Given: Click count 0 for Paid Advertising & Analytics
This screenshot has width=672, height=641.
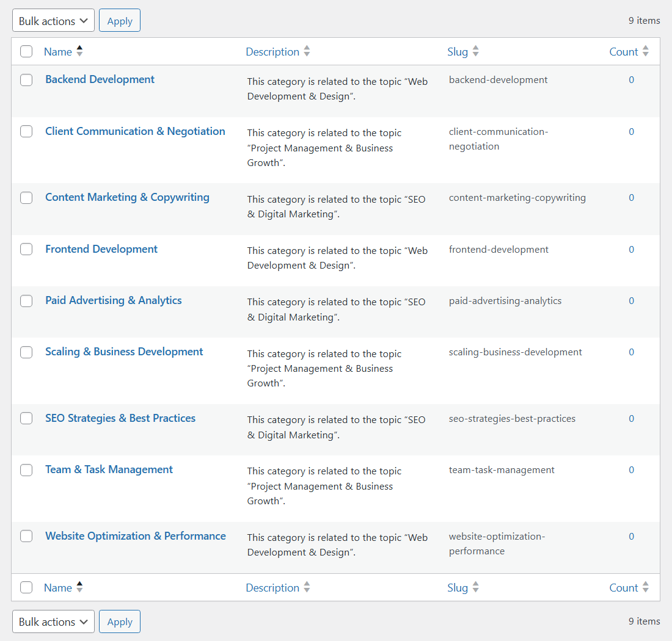Looking at the screenshot, I should [631, 300].
